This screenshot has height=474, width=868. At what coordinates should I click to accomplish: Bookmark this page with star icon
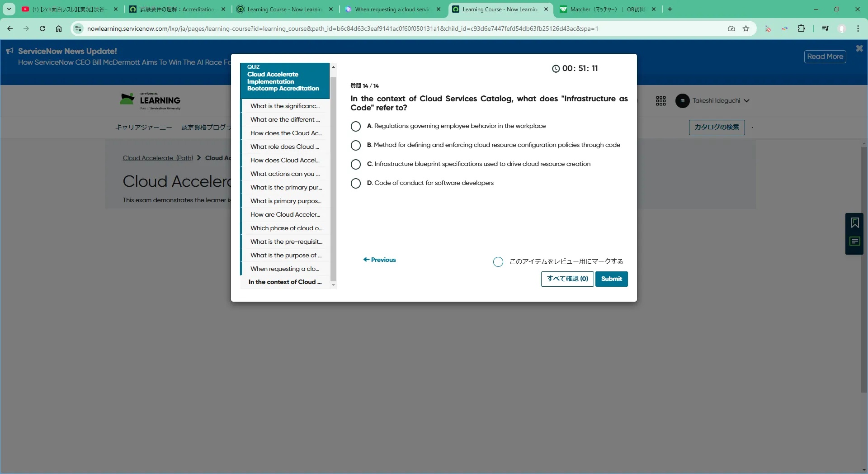click(x=746, y=28)
